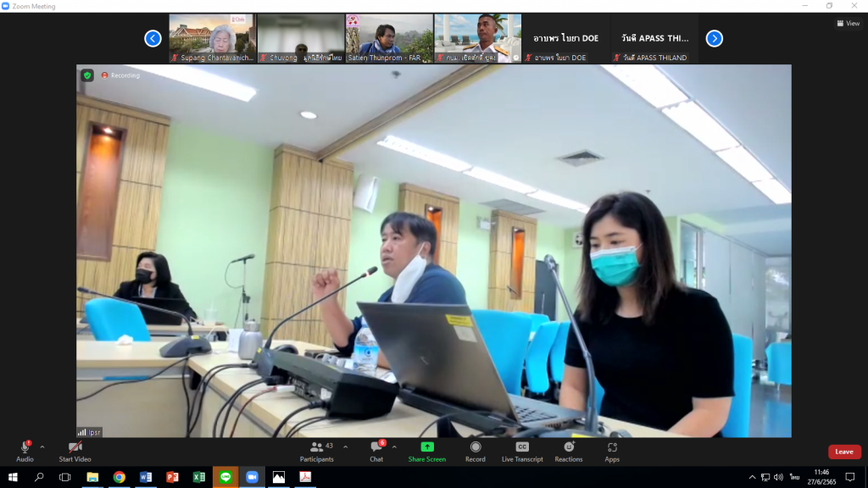
Task: Open the Chat panel
Action: click(376, 447)
